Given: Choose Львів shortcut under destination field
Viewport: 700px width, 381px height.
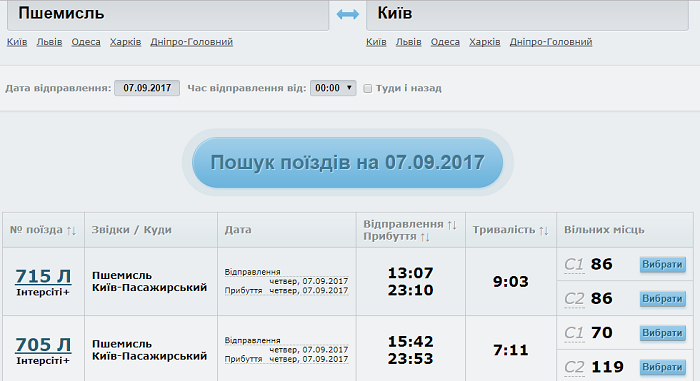Looking at the screenshot, I should (408, 42).
